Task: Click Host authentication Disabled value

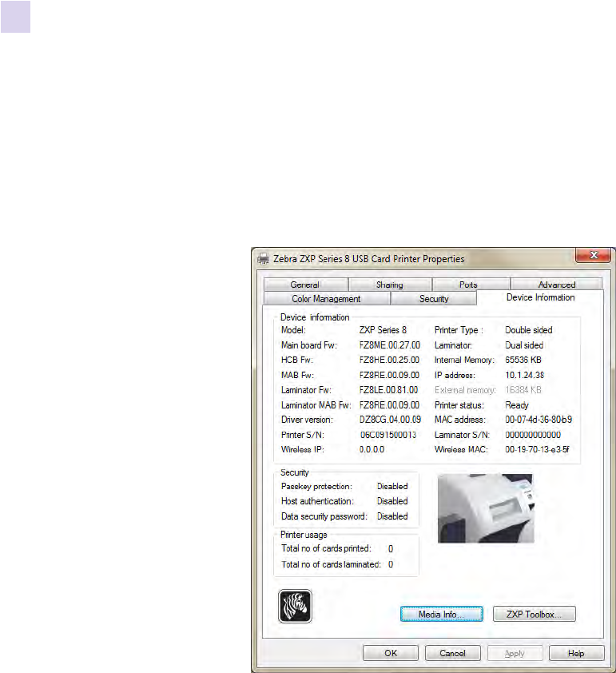Action: click(392, 501)
